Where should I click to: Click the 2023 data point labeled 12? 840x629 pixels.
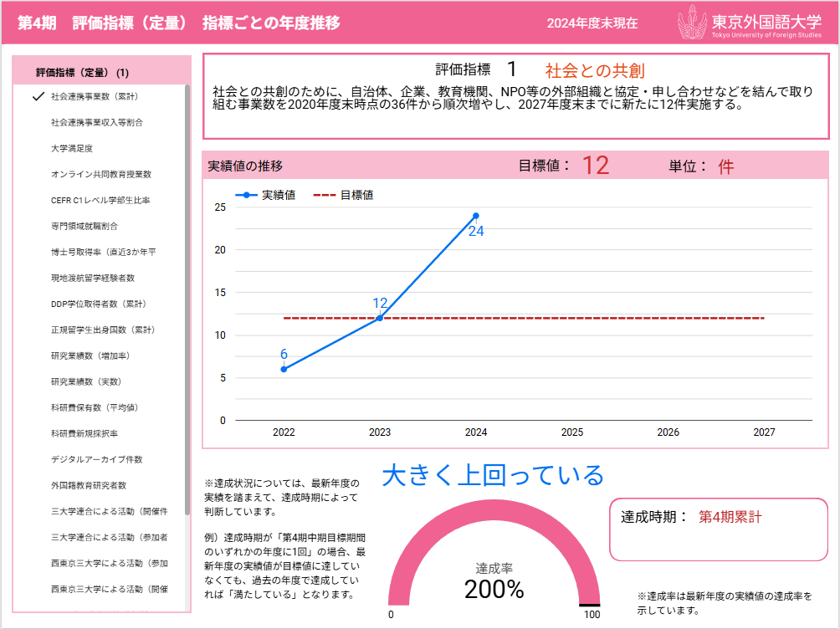click(x=380, y=318)
